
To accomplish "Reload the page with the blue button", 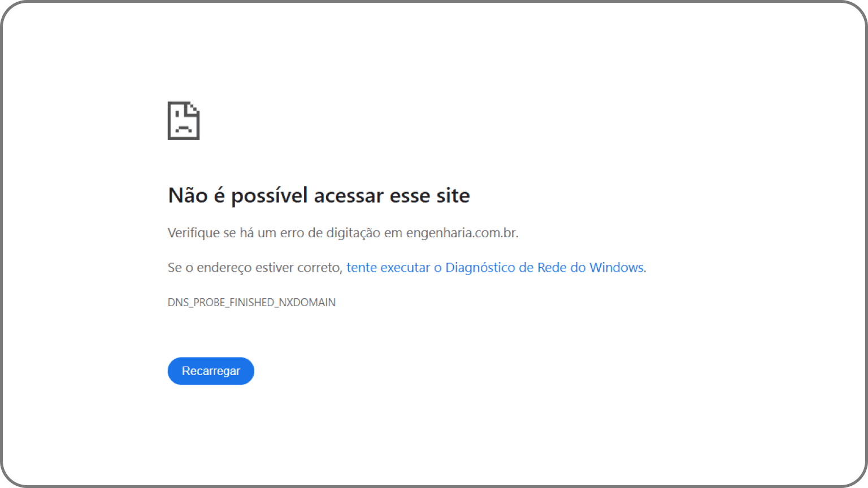I will (211, 371).
